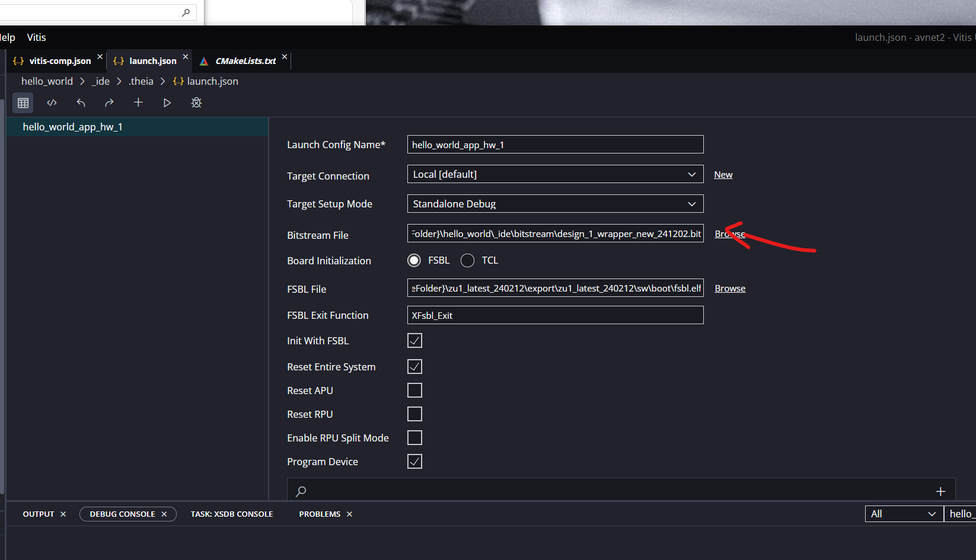
Task: Switch to the table form view icon
Action: (x=23, y=103)
